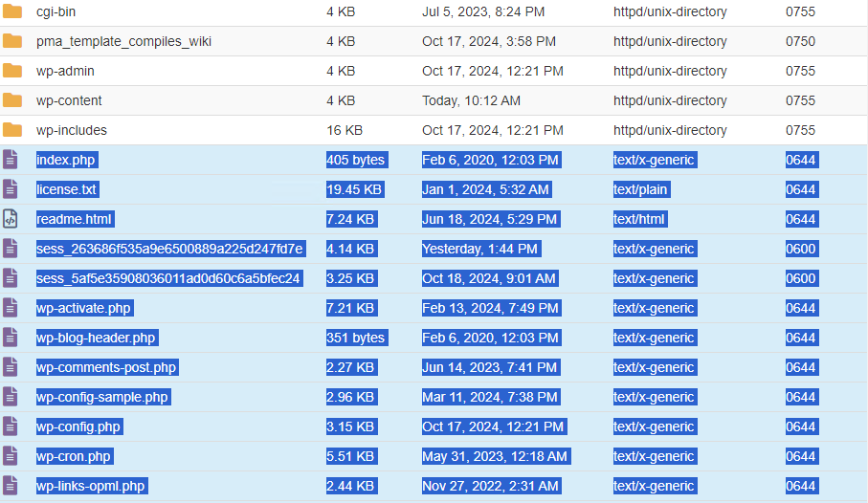Click the May 31, 2023, 12:18 AM date
Screen dimensions: 868x503
click(x=495, y=456)
